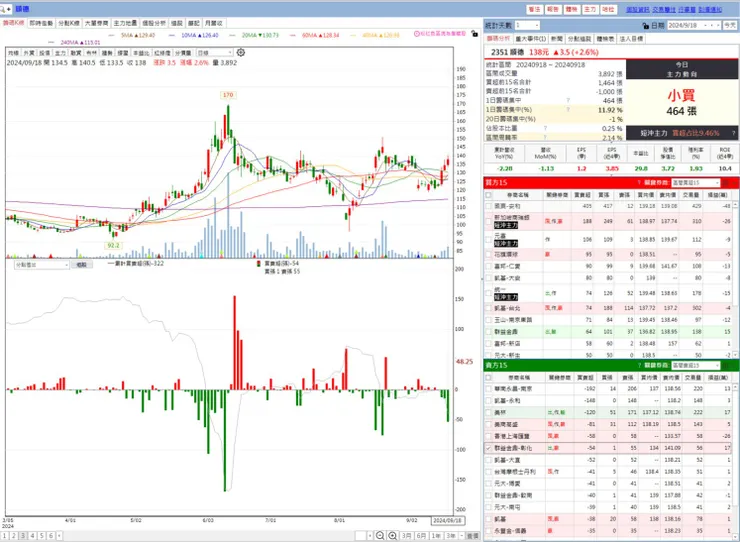Click the 主力 red button in top bar
The width and height of the screenshot is (740, 542).
pyautogui.click(x=590, y=9)
